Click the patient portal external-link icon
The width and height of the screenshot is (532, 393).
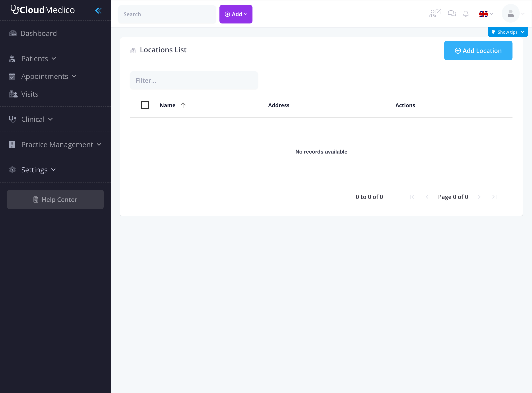(x=435, y=13)
